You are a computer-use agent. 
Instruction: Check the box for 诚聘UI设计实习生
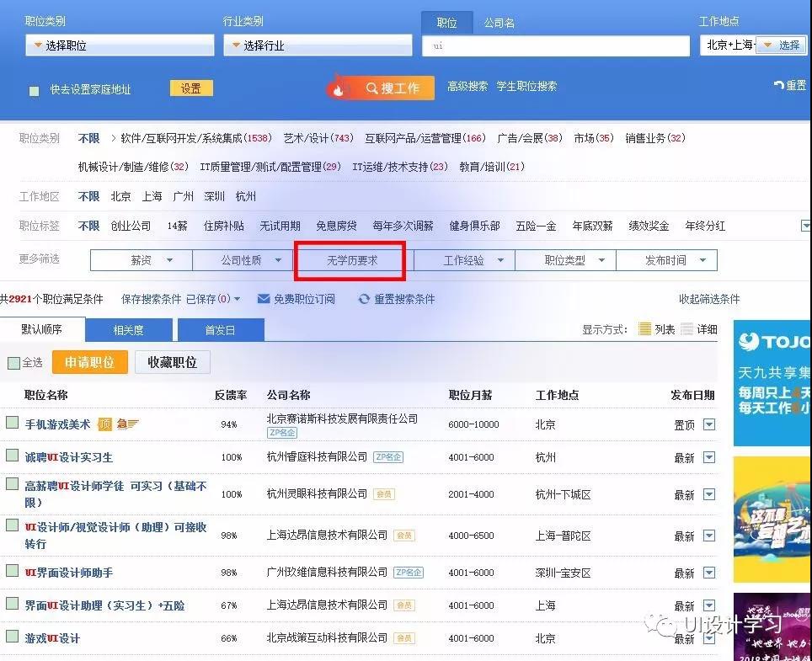pos(13,456)
